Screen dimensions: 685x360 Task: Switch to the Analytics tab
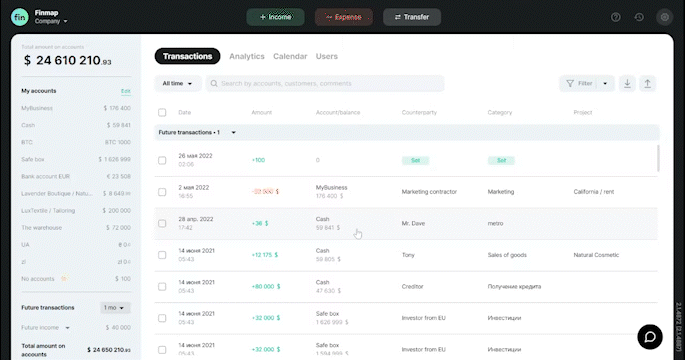(247, 56)
